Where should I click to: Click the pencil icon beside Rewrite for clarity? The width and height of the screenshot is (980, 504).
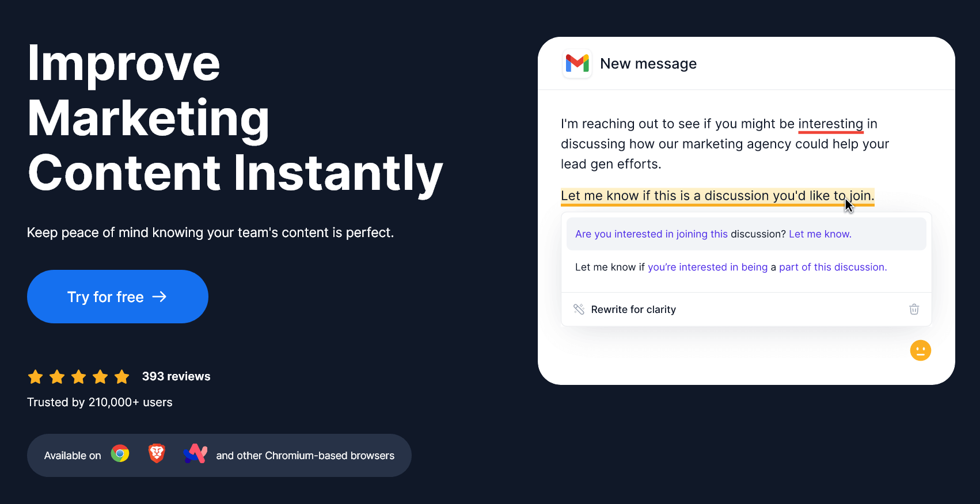tap(579, 310)
